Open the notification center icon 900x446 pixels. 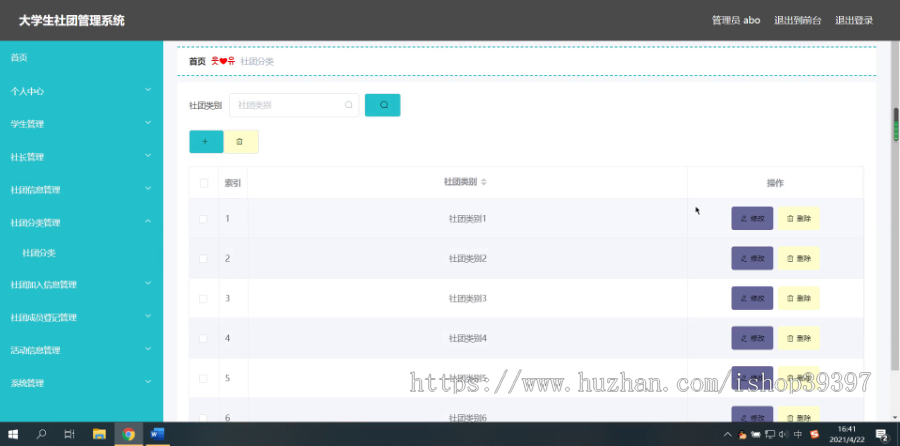click(881, 434)
